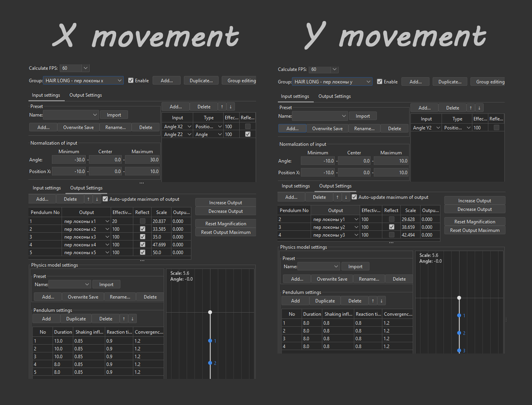The width and height of the screenshot is (532, 405).
Task: Move pendulum down in Y movement pendulum settings
Action: tap(382, 301)
